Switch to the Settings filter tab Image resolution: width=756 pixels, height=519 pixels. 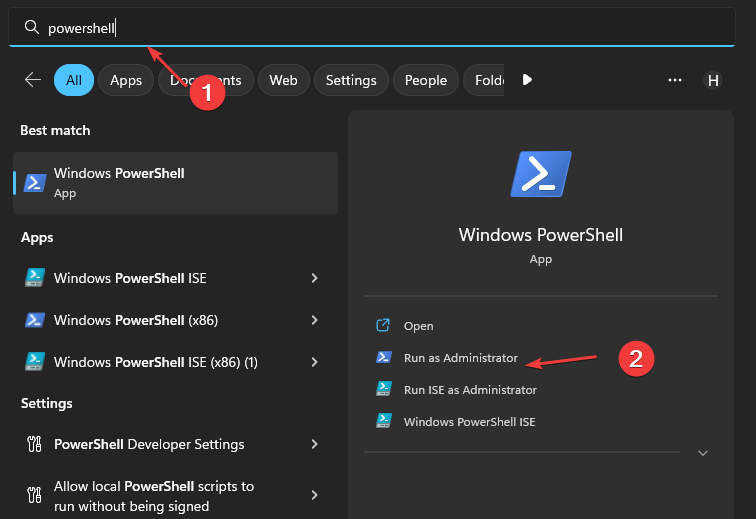[x=351, y=80]
